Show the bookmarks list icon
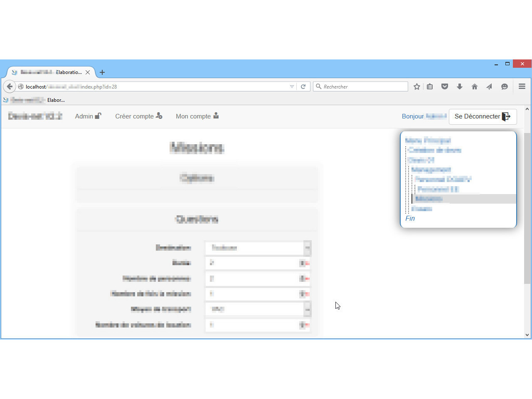This screenshot has width=532, height=399. (430, 86)
